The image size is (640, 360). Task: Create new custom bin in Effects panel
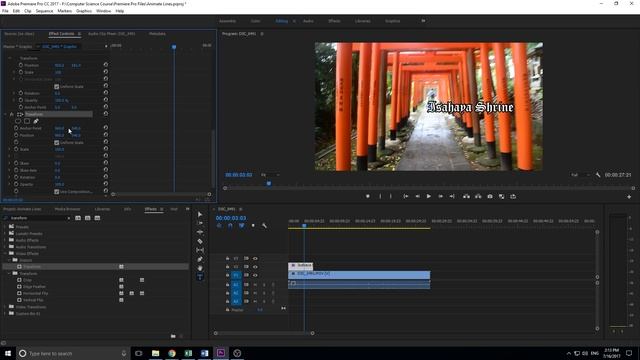pos(173,336)
